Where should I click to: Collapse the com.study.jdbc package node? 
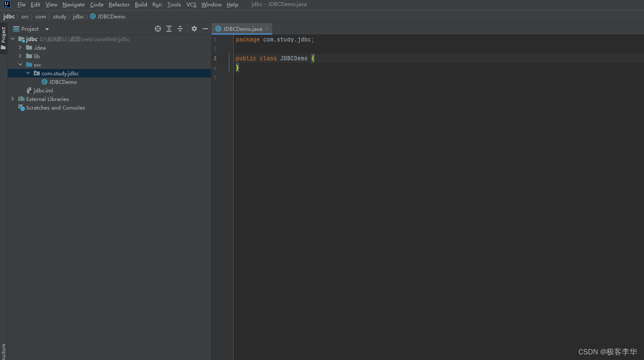click(28, 73)
